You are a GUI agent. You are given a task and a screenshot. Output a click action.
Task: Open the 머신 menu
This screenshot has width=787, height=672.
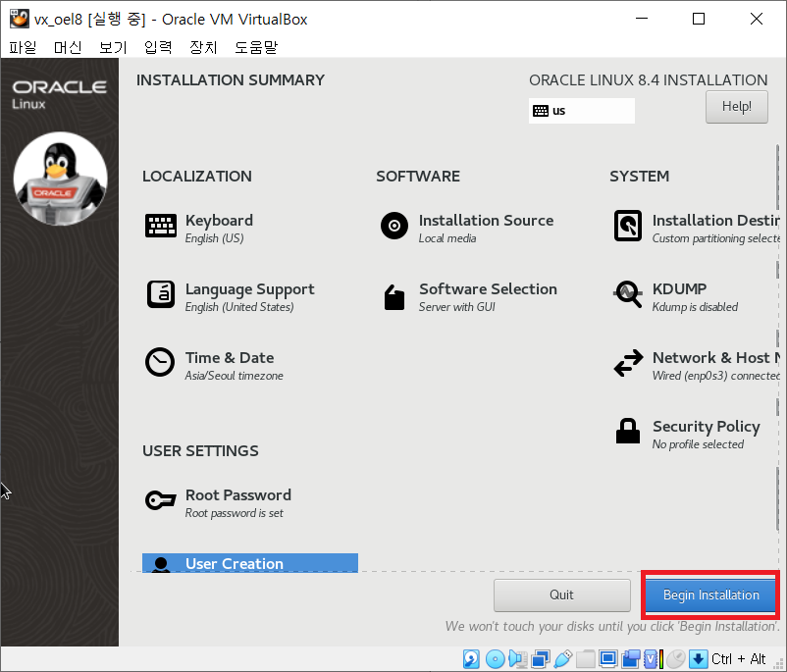[68, 47]
